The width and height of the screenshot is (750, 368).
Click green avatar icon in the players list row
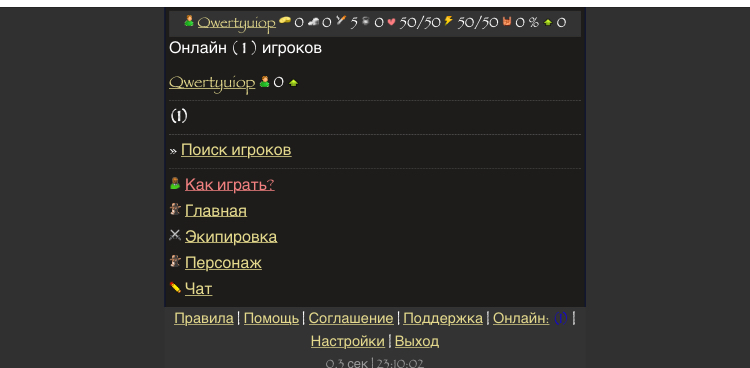pyautogui.click(x=265, y=82)
